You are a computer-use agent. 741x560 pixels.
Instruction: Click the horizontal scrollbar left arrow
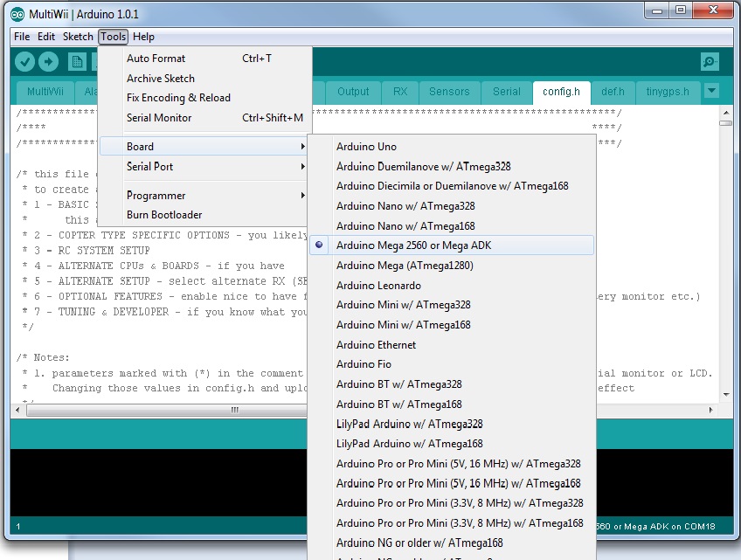click(x=17, y=410)
